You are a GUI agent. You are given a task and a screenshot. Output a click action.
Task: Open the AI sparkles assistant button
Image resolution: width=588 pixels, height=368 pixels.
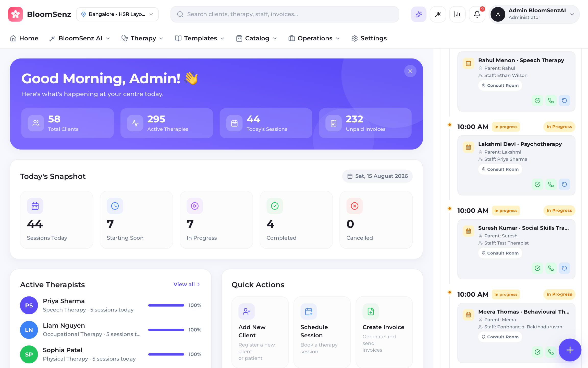(419, 14)
